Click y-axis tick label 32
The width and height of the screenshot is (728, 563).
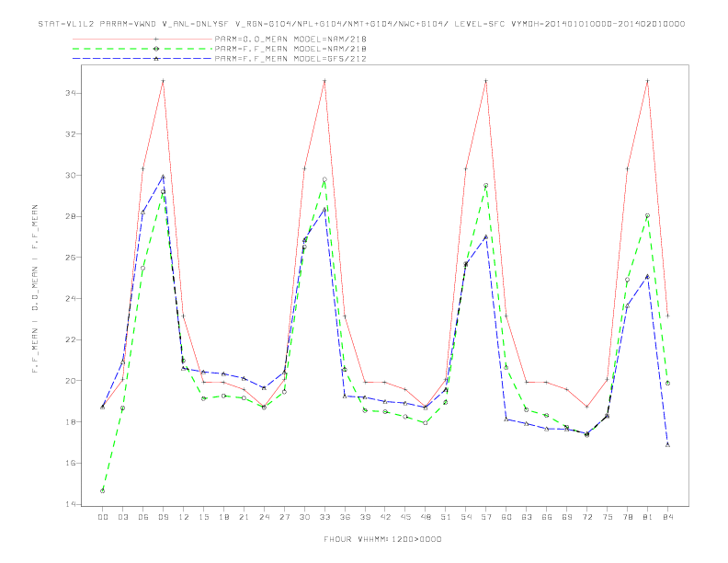(71, 134)
